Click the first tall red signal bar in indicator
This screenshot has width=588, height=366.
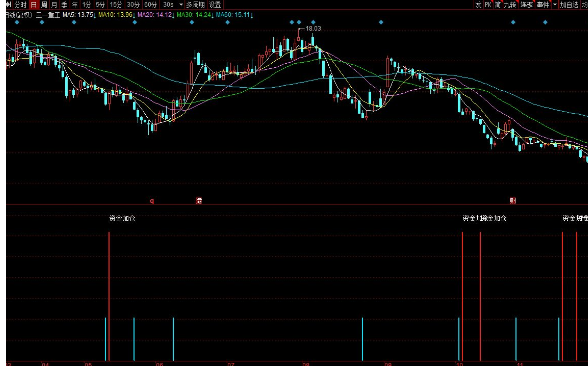(x=109, y=296)
